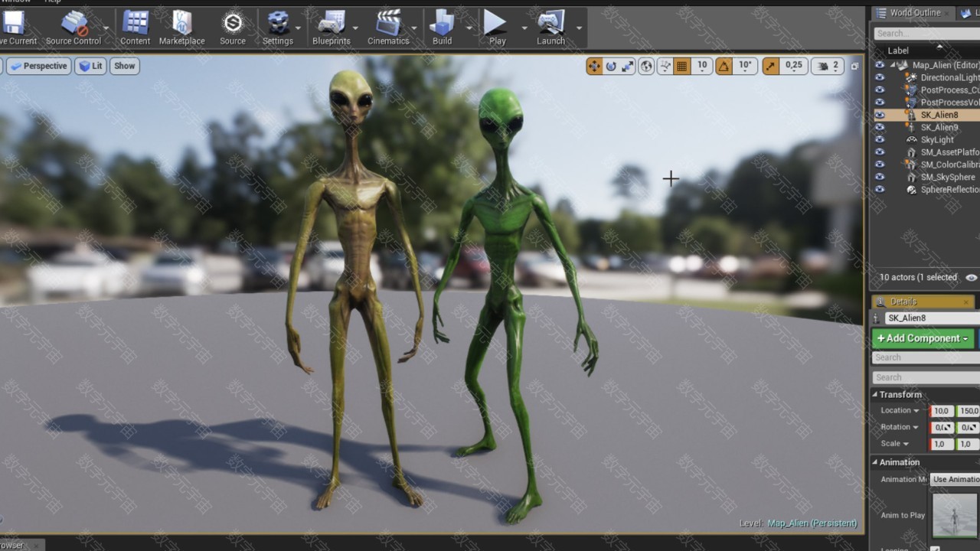Click Anim to Play thumbnail
The image size is (980, 551).
pyautogui.click(x=955, y=515)
